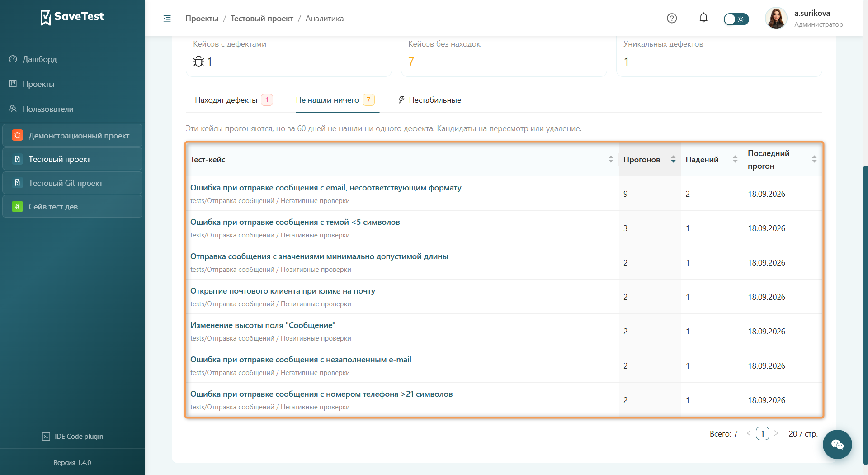Open Отправка сообщения минимально допустимой длины case

319,256
